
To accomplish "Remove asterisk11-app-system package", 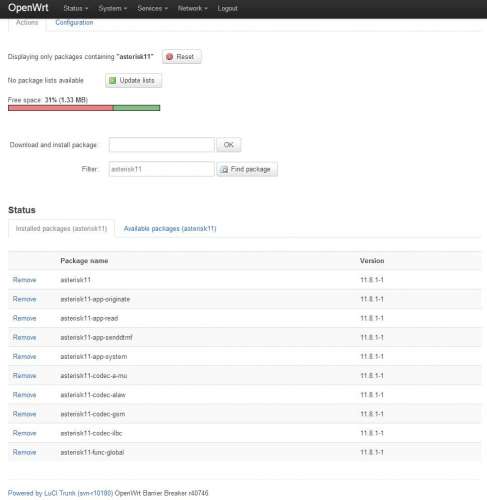I will click(x=24, y=357).
